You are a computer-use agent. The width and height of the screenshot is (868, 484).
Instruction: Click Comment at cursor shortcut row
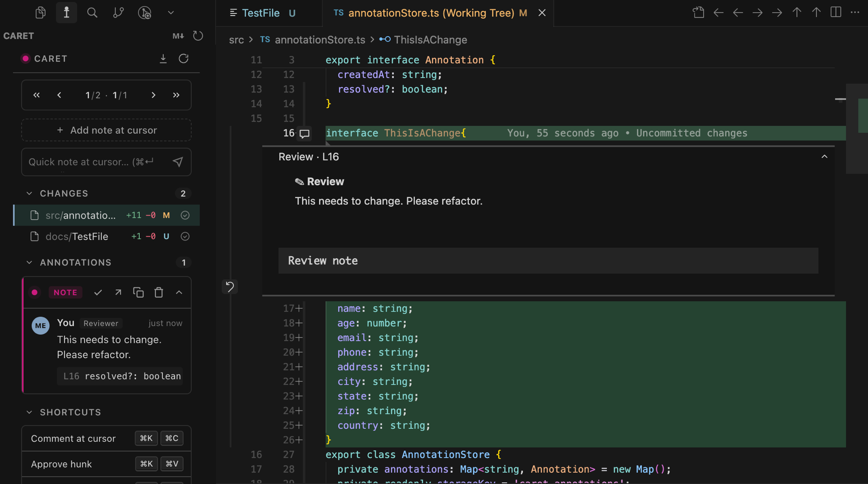pos(106,438)
